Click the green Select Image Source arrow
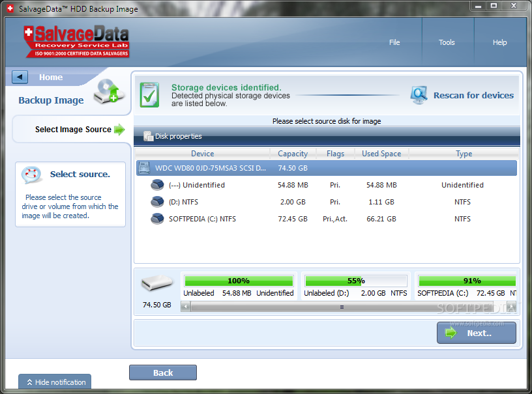Viewport: 532px width, 394px height. point(119,130)
